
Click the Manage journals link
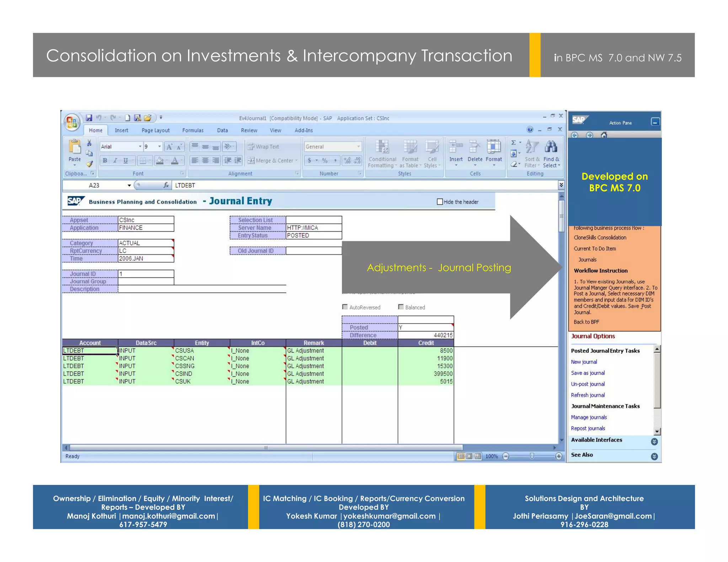(x=589, y=417)
